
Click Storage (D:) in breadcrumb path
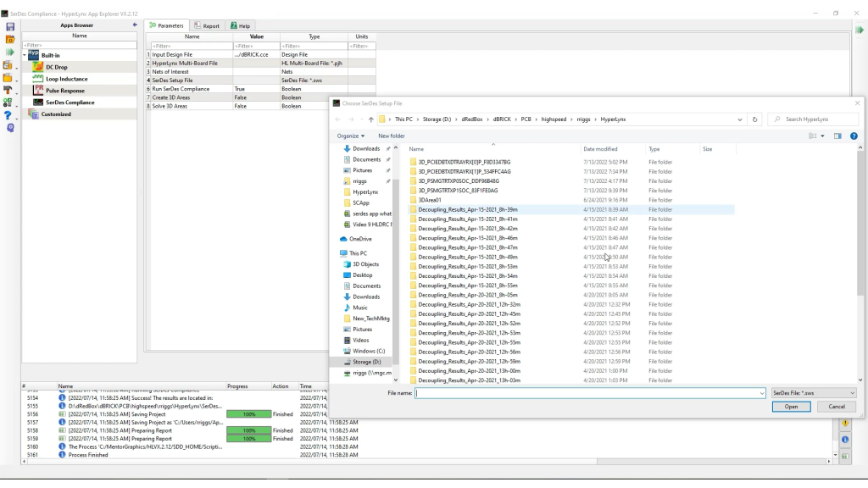click(x=437, y=119)
